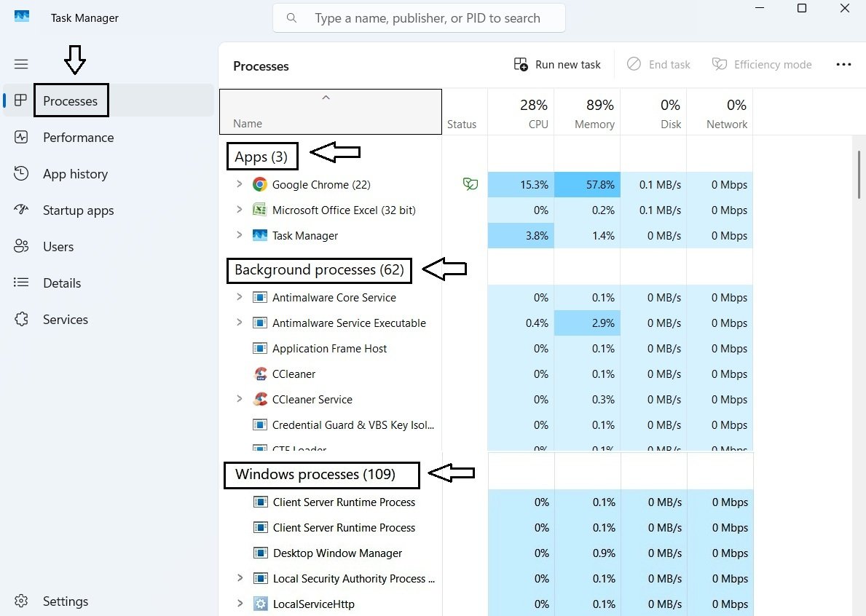Click the Performance sidebar icon
The height and width of the screenshot is (616, 866).
click(21, 137)
